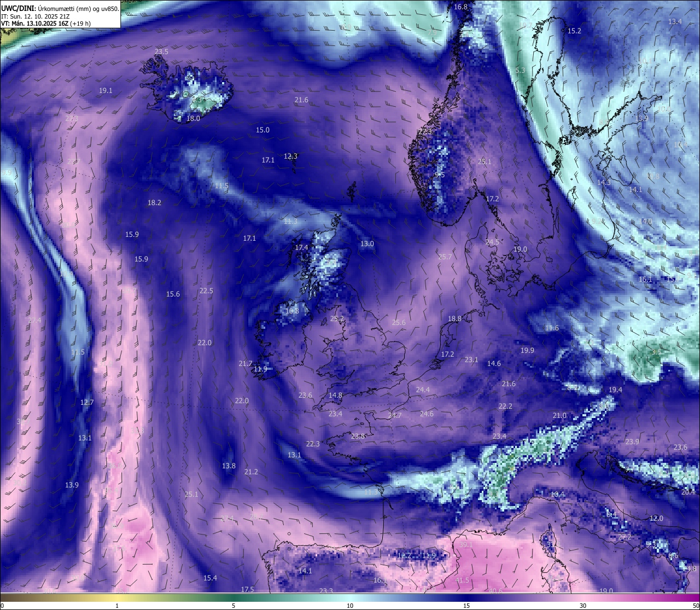This screenshot has height=610, width=700.
Task: Click the 18.2 value in the Atlantic
Action: (x=154, y=203)
